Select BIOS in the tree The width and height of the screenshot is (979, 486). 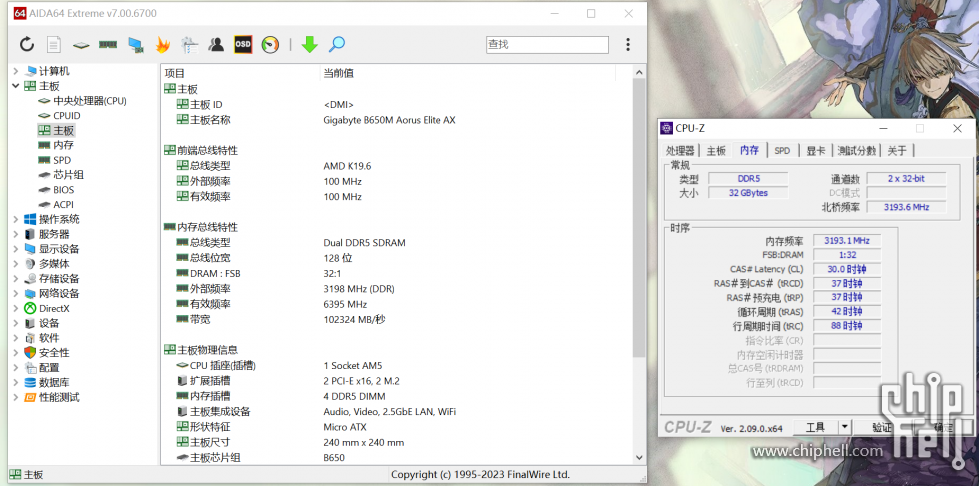tap(64, 189)
